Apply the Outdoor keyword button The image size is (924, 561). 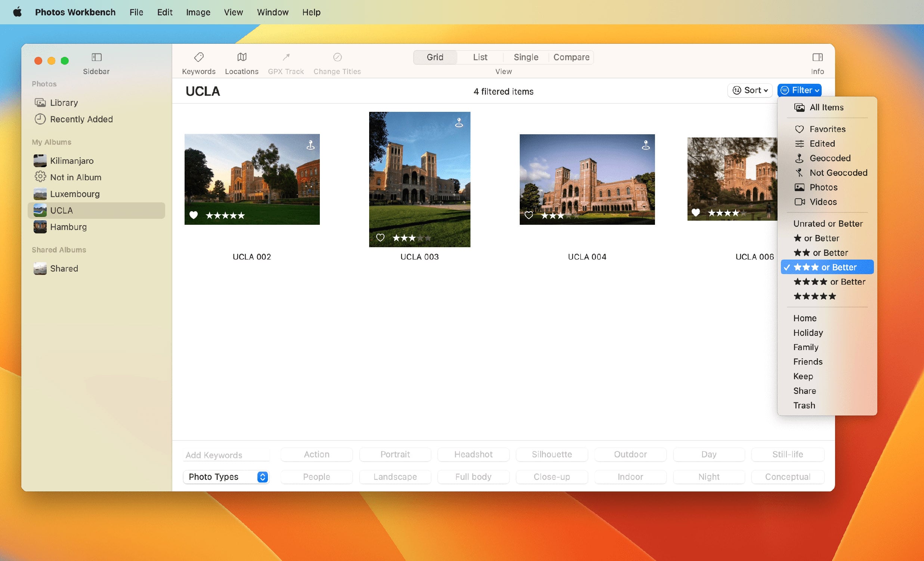coord(630,454)
